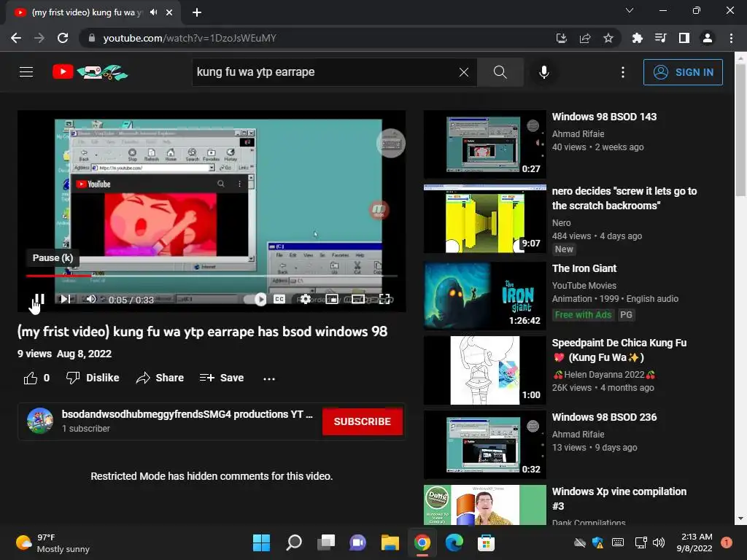The image size is (747, 560).
Task: Open 'nero decides screw it' video title
Action: [x=624, y=198]
